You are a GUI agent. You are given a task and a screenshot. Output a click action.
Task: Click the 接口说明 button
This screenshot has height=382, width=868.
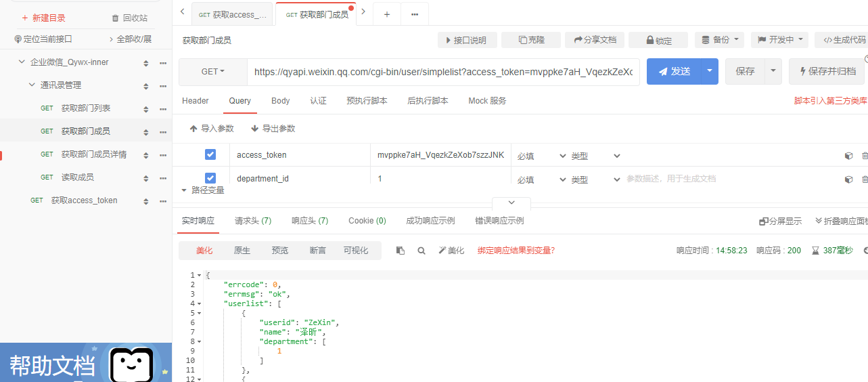click(x=467, y=40)
